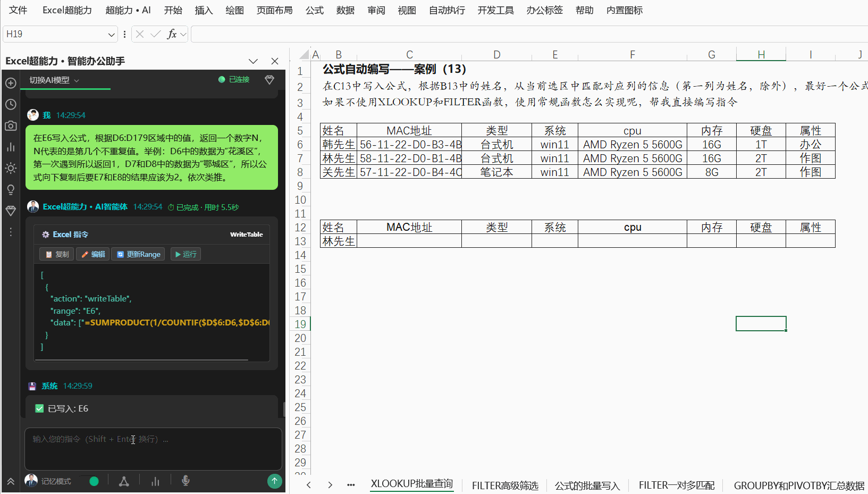Image resolution: width=868 pixels, height=494 pixels.
Task: Switch to 公式的批量写入 sheet tab
Action: click(587, 485)
